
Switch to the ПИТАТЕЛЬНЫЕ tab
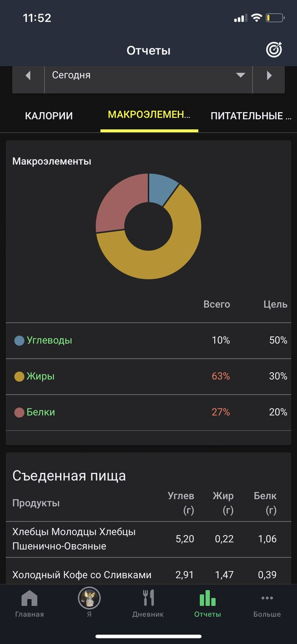click(251, 116)
